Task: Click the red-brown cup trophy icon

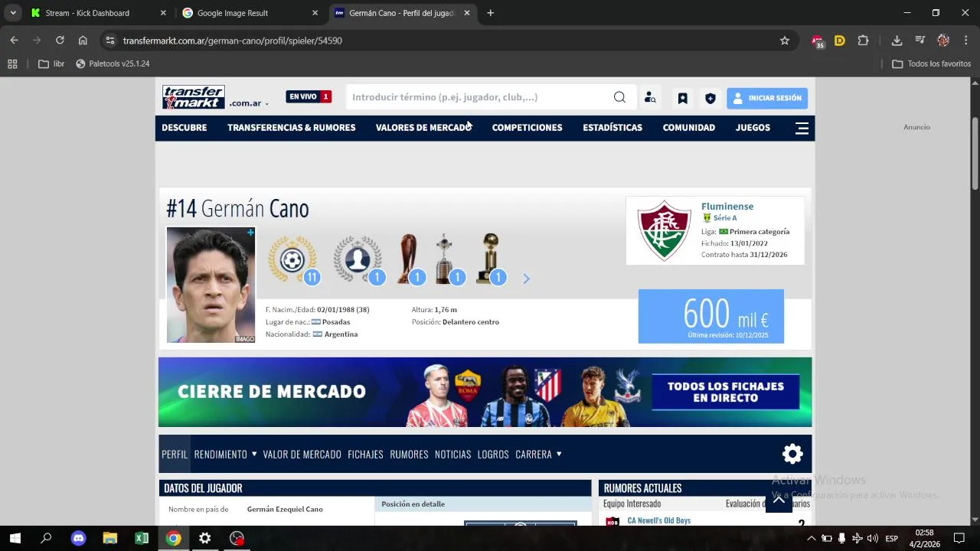Action: [x=407, y=259]
